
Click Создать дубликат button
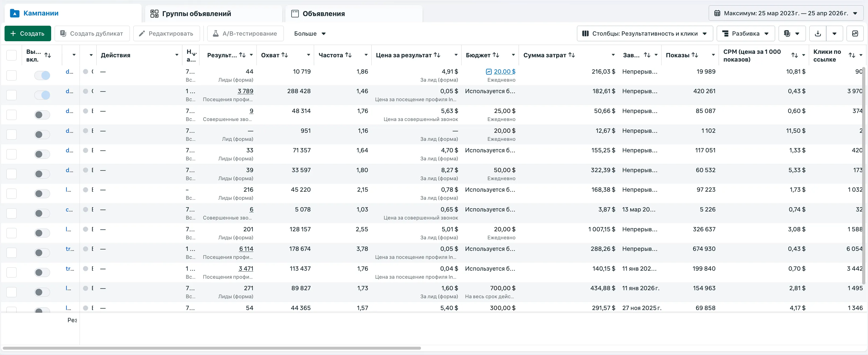(92, 33)
